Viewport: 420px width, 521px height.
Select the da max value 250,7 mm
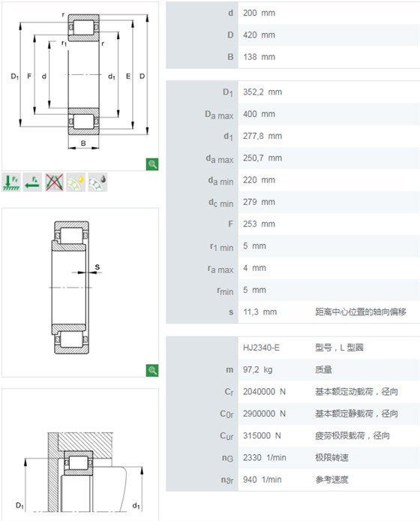tap(262, 158)
